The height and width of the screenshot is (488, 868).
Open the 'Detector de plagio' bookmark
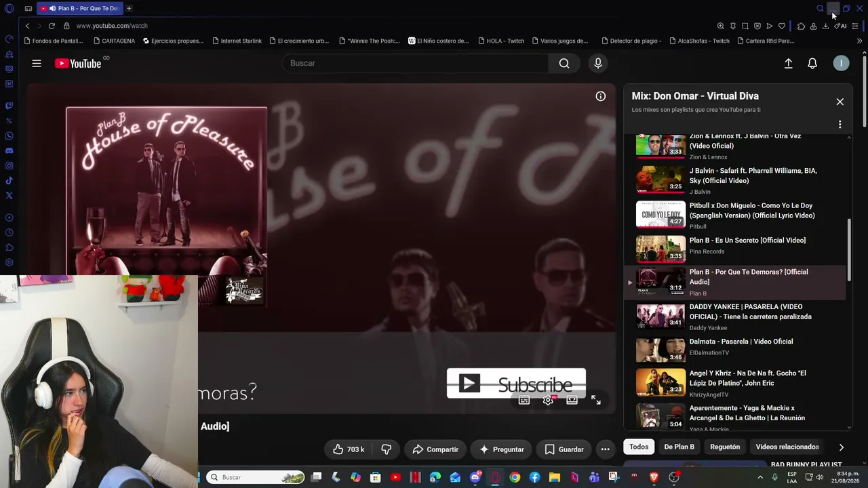(x=631, y=41)
